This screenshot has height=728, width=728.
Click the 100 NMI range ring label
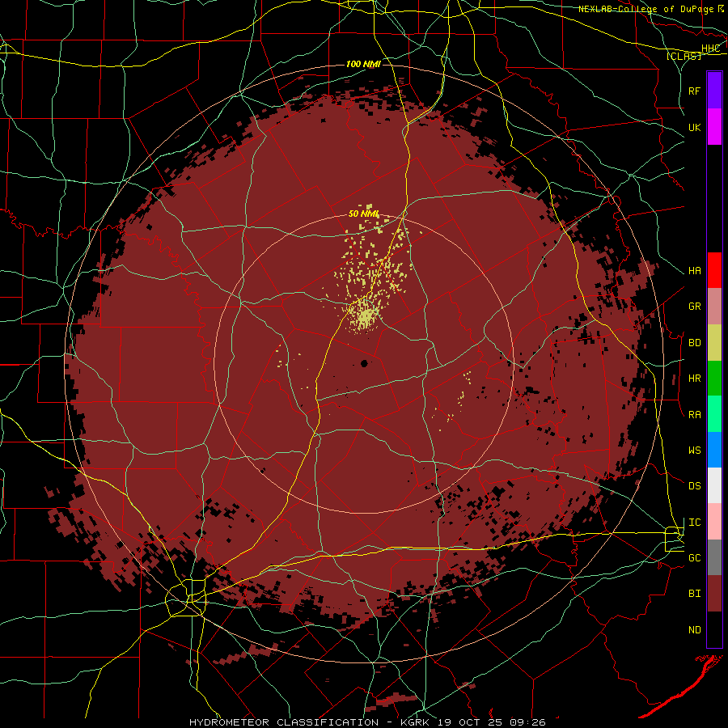click(363, 64)
